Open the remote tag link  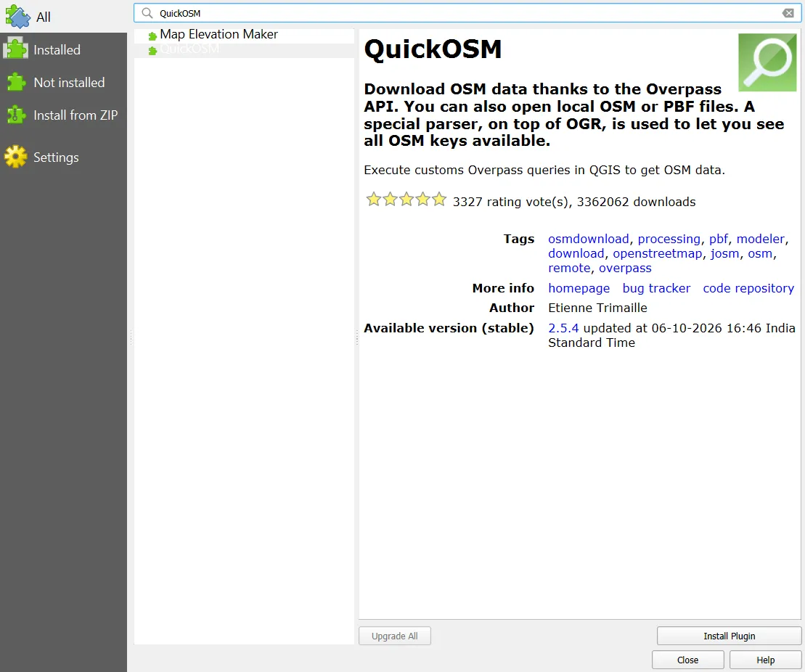coord(569,268)
